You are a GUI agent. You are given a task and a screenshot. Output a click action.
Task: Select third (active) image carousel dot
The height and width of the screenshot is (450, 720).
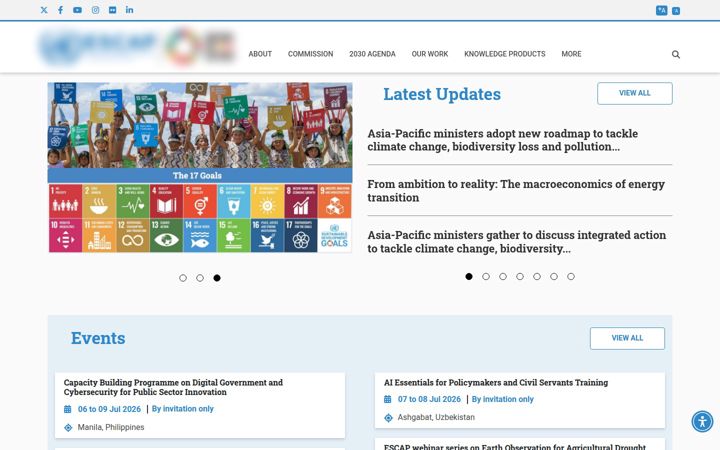click(217, 278)
